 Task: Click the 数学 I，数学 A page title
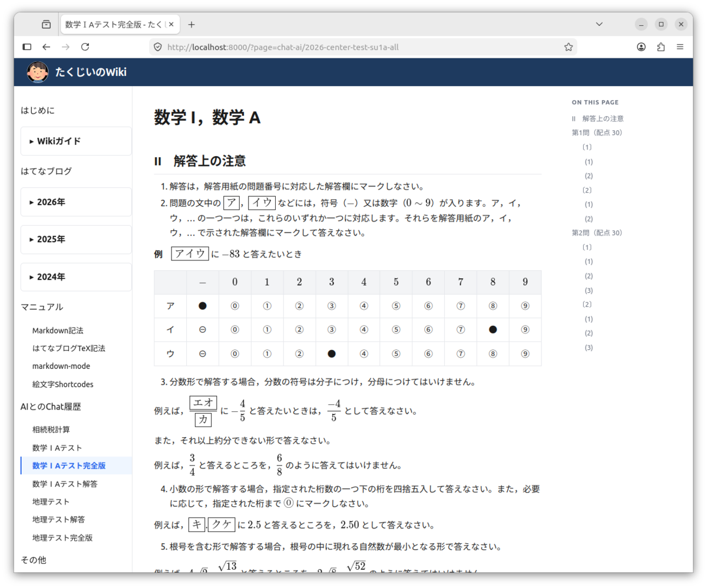[207, 118]
